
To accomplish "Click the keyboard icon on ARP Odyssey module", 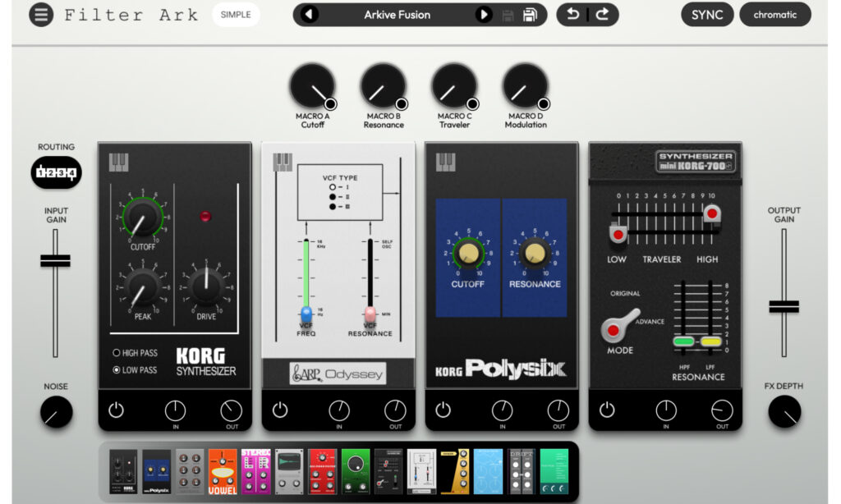I will click(x=283, y=162).
